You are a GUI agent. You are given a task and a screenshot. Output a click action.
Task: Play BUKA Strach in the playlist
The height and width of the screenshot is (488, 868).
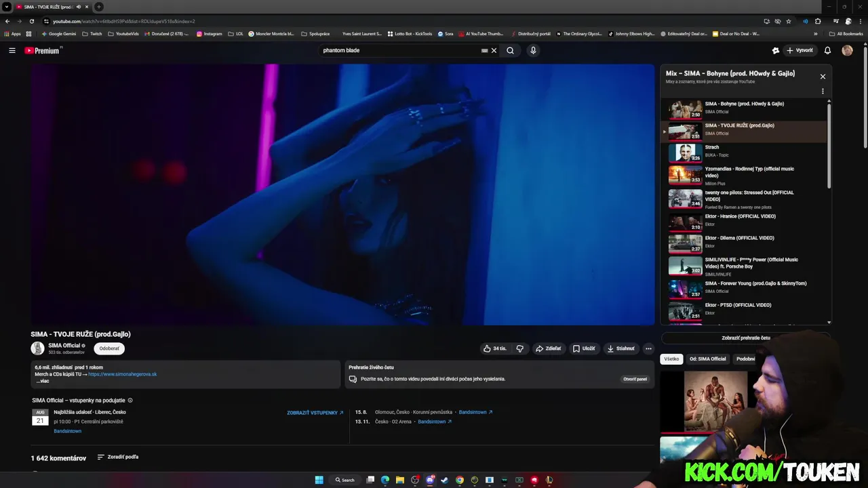click(x=744, y=152)
